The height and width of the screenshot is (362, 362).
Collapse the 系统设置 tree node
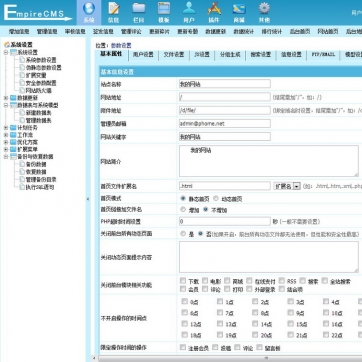point(6,52)
